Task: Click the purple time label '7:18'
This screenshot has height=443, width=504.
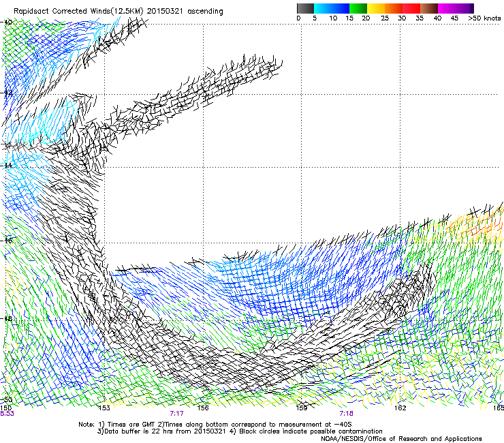Action: tap(346, 414)
